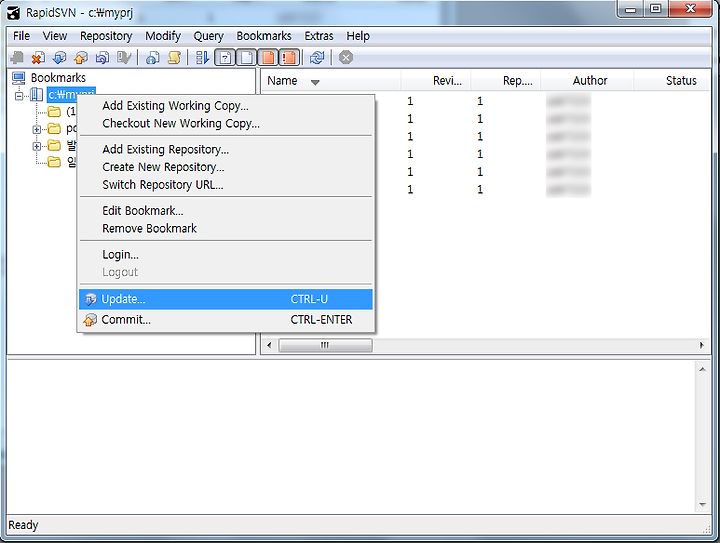This screenshot has width=720, height=543.
Task: Select Create New Repository menu entry
Action: pyautogui.click(x=225, y=167)
